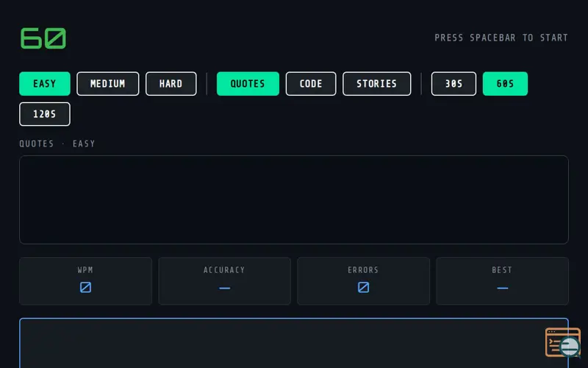Set the test duration to 120s
Image resolution: width=588 pixels, height=368 pixels.
click(x=45, y=114)
